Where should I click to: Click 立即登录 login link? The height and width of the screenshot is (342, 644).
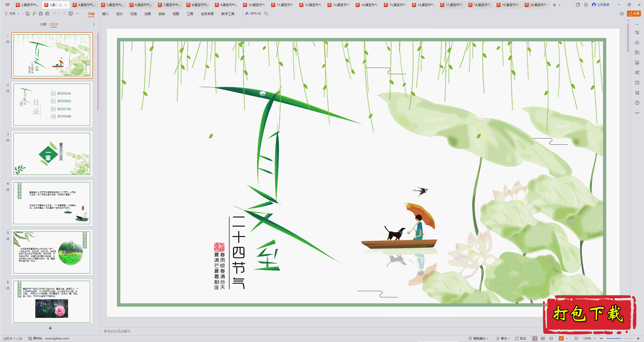[x=601, y=5]
